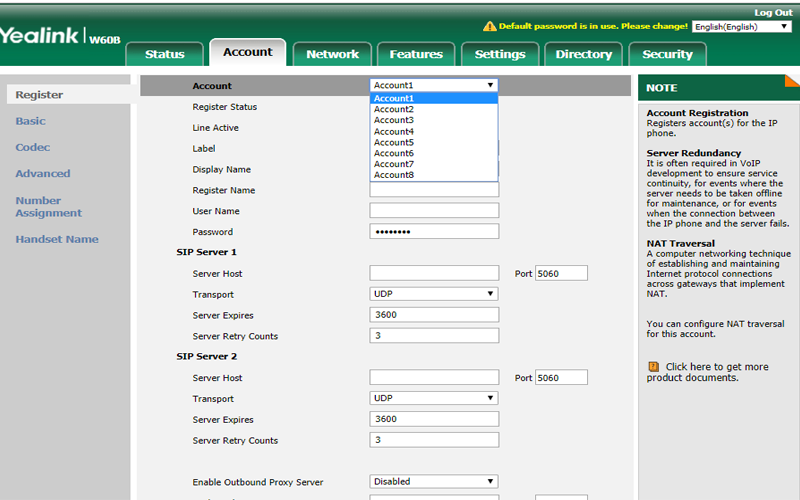Click the 'Click here to get more' link
The height and width of the screenshot is (500, 800).
coord(717,367)
